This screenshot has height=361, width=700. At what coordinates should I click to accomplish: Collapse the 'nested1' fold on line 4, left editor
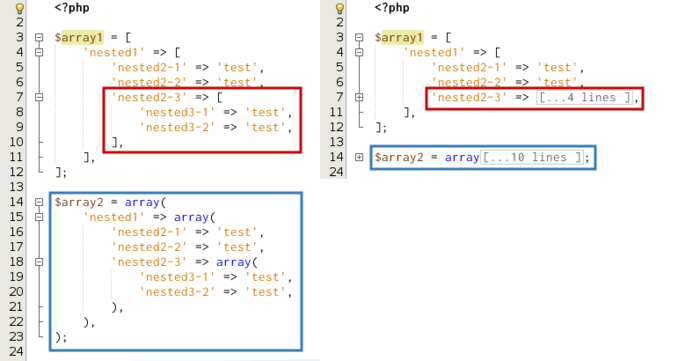tap(39, 52)
